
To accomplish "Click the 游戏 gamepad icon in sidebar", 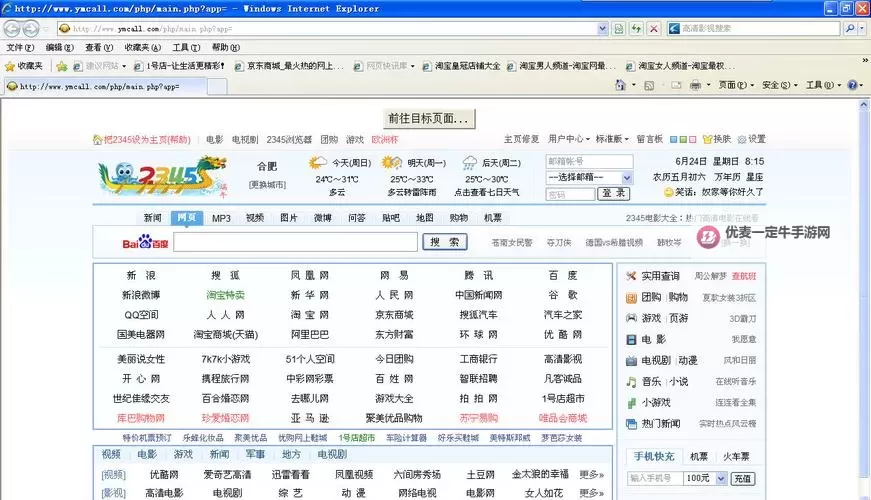I will pos(631,318).
